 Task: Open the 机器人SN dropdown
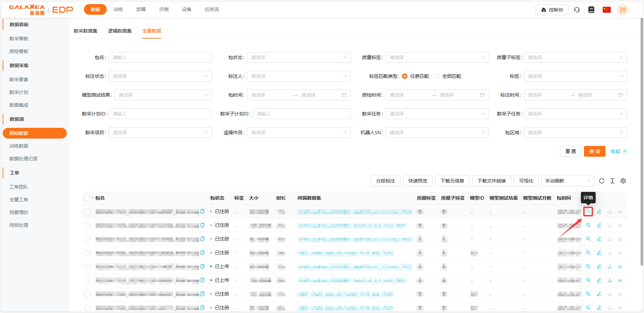click(437, 133)
